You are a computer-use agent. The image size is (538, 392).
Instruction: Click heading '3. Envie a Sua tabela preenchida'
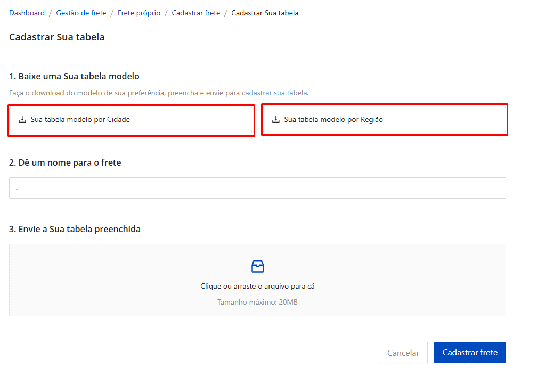(x=75, y=229)
